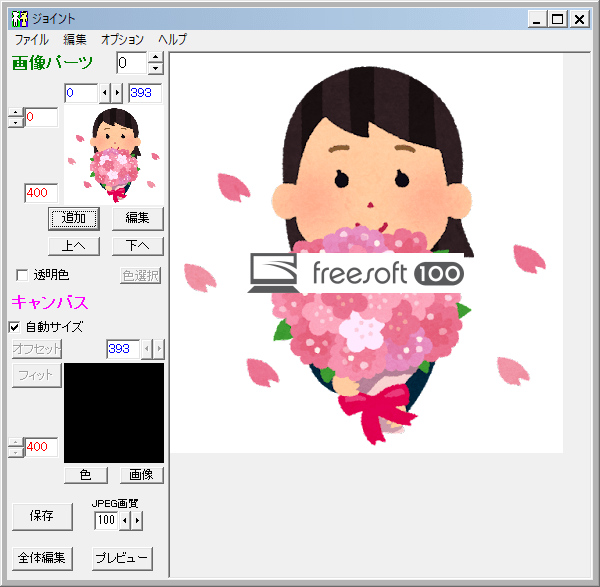Click the 色 button under canvas preview
This screenshot has width=600, height=587.
tap(86, 475)
